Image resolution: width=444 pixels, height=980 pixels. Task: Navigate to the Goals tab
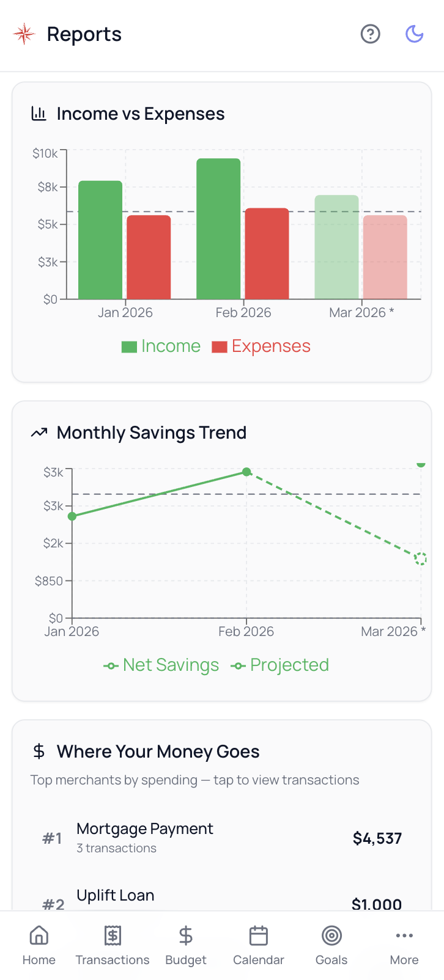(x=331, y=945)
